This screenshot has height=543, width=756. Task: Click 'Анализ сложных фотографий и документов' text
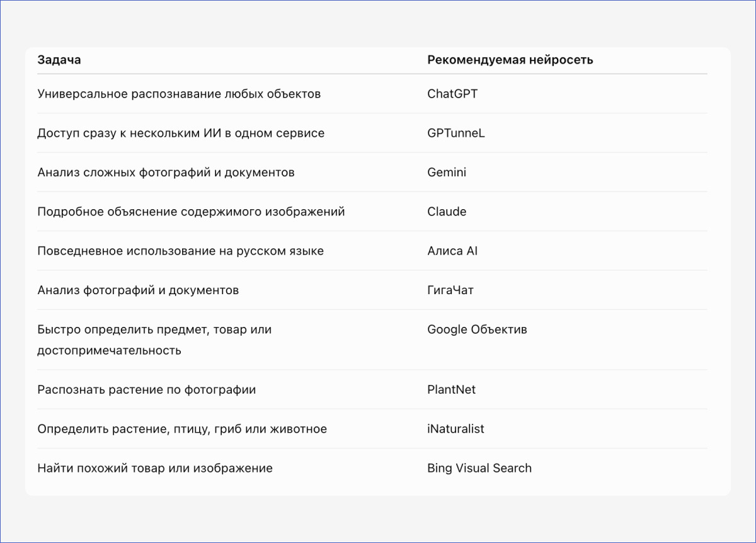tap(166, 172)
